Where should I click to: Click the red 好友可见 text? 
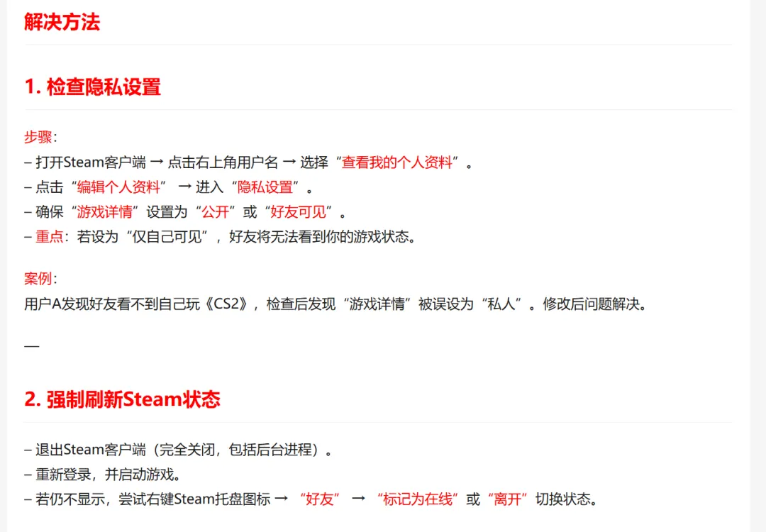pos(298,212)
